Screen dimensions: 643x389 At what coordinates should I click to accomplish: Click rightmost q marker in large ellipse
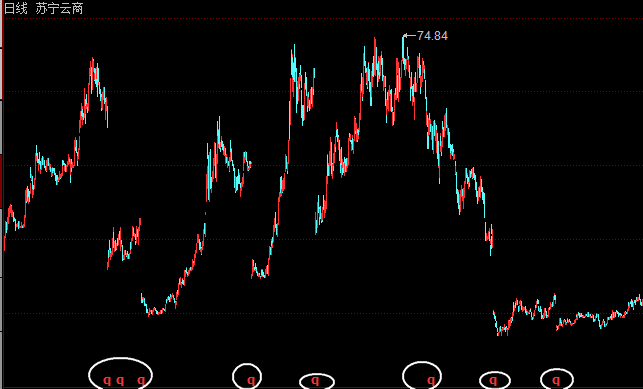[141, 380]
